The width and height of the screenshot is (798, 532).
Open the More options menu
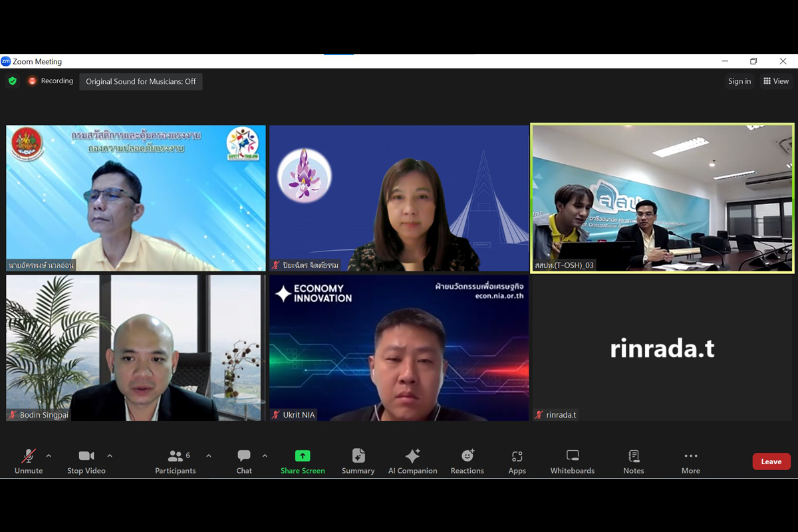(690, 461)
